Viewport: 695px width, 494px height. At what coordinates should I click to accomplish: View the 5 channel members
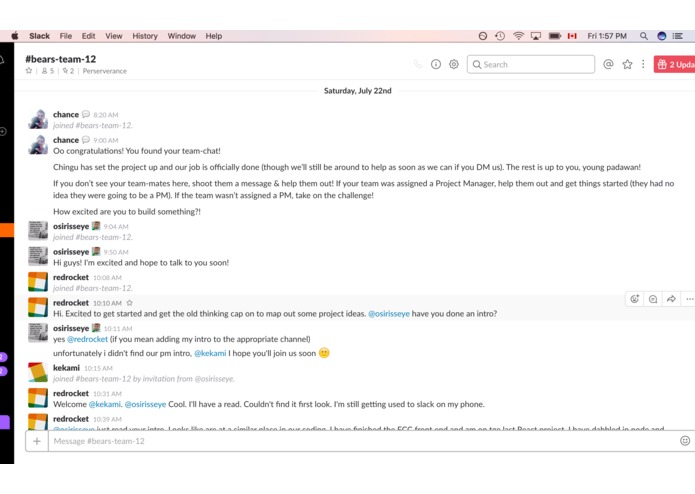tap(47, 71)
